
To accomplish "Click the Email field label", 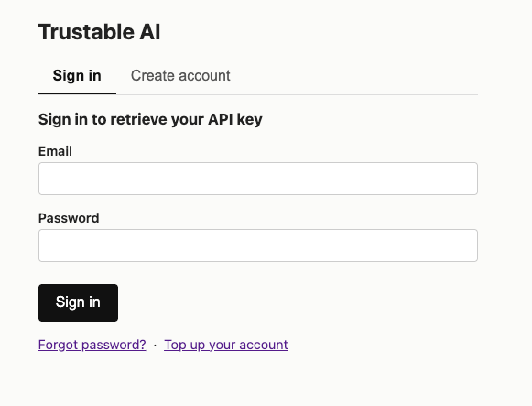I will [55, 151].
